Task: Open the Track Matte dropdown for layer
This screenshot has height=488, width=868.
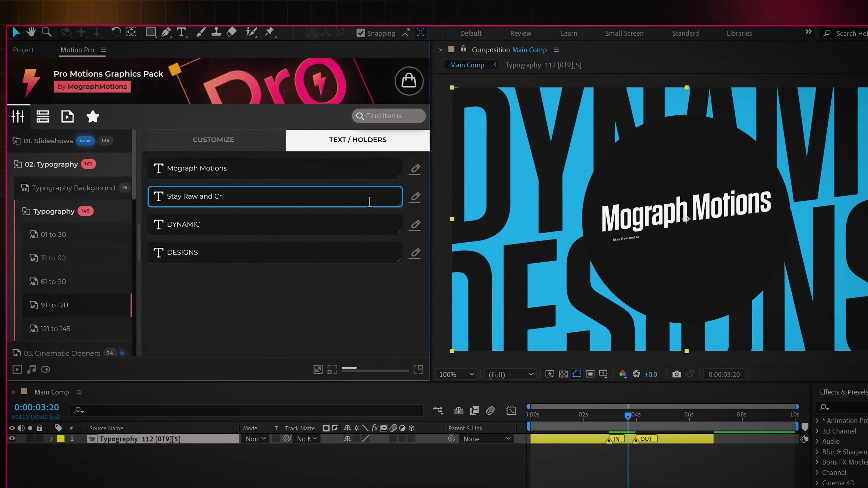Action: pyautogui.click(x=307, y=439)
